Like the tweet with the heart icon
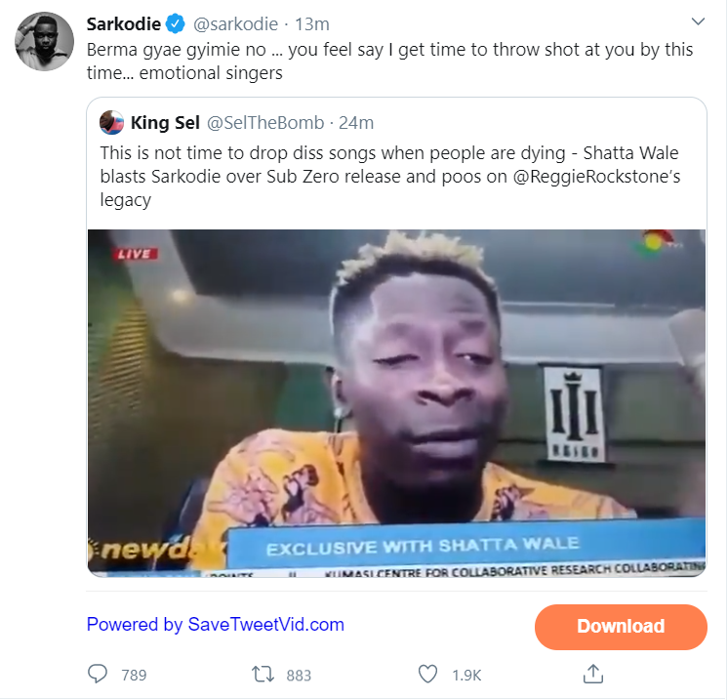 [x=426, y=674]
